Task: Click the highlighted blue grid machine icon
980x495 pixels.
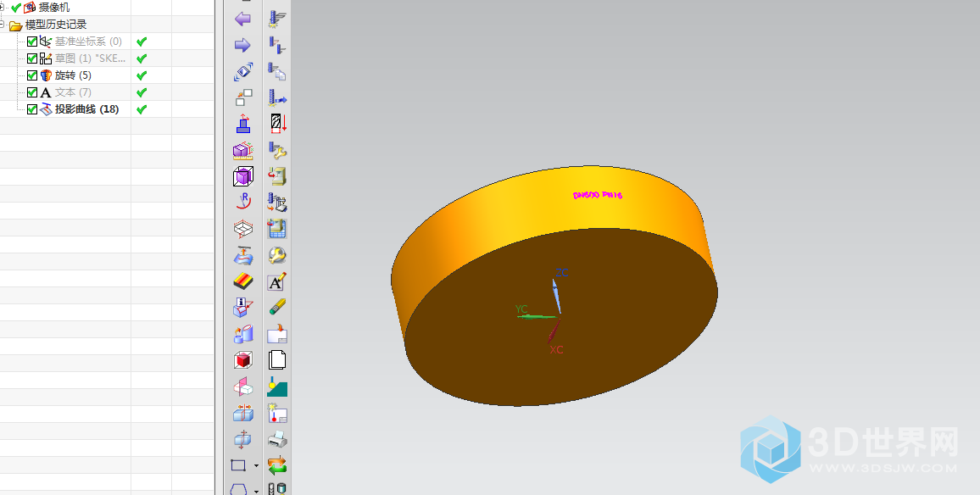Action: (x=277, y=229)
